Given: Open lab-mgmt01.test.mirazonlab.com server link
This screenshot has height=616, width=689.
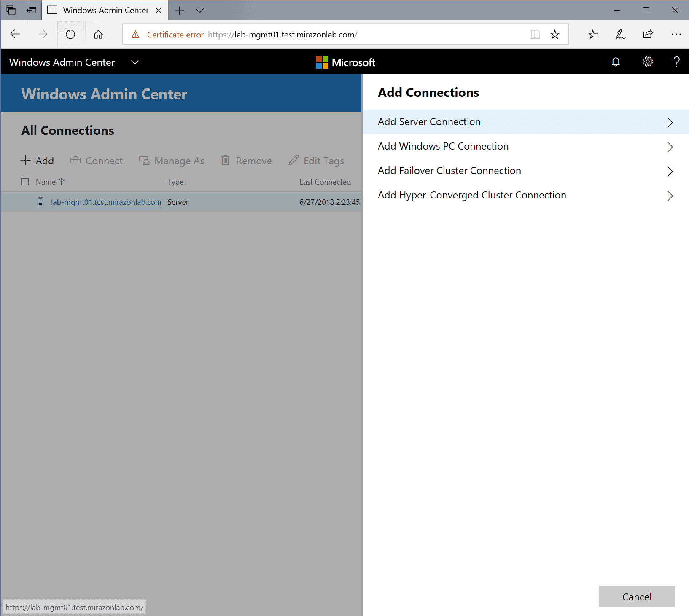Looking at the screenshot, I should coord(106,202).
